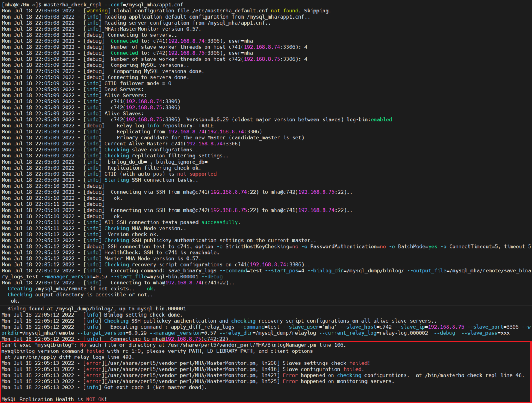Click 'Slave configuration failed.' error

[323, 369]
